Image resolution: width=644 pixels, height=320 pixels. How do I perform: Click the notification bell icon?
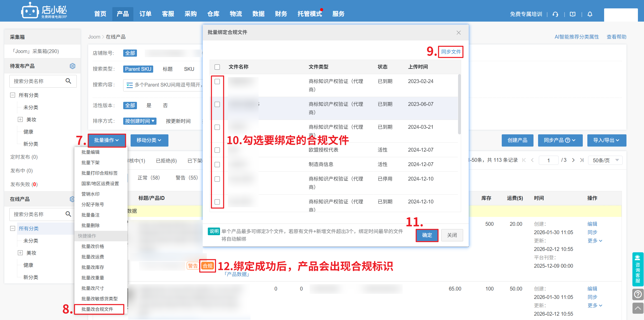point(590,14)
